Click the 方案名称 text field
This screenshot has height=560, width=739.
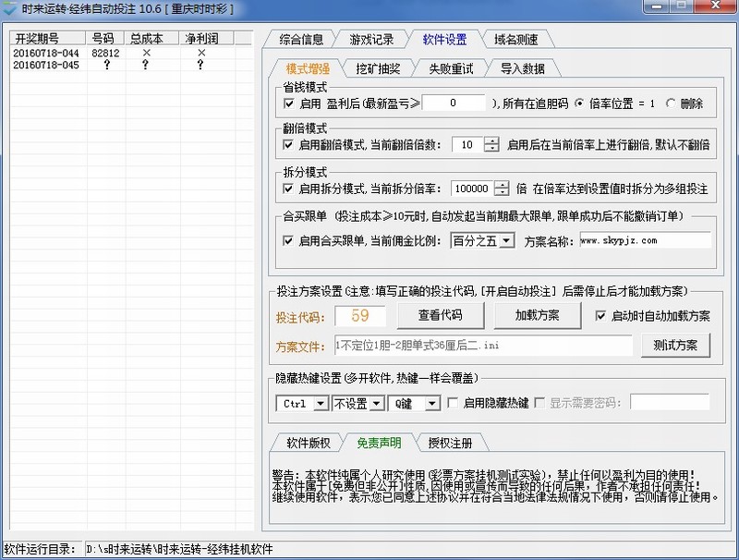click(645, 240)
